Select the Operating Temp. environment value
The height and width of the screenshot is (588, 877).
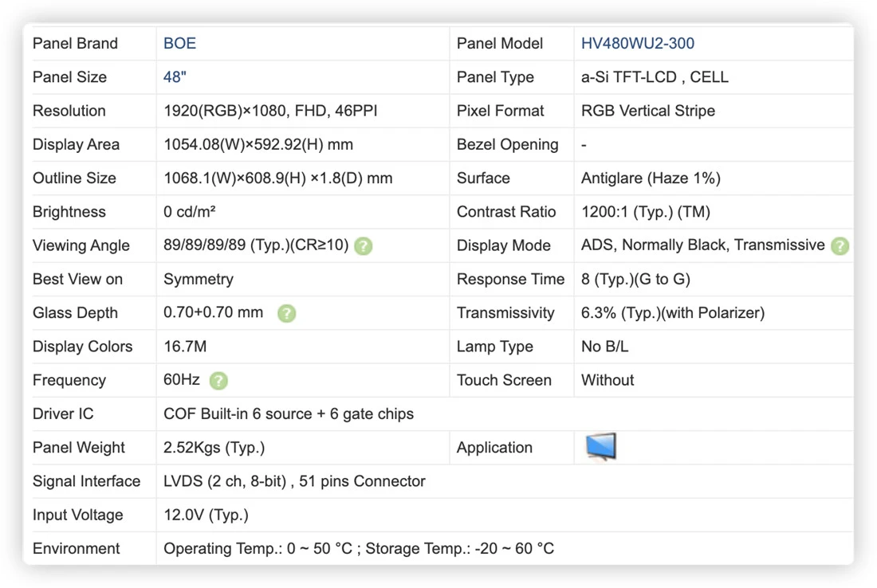[x=359, y=548]
